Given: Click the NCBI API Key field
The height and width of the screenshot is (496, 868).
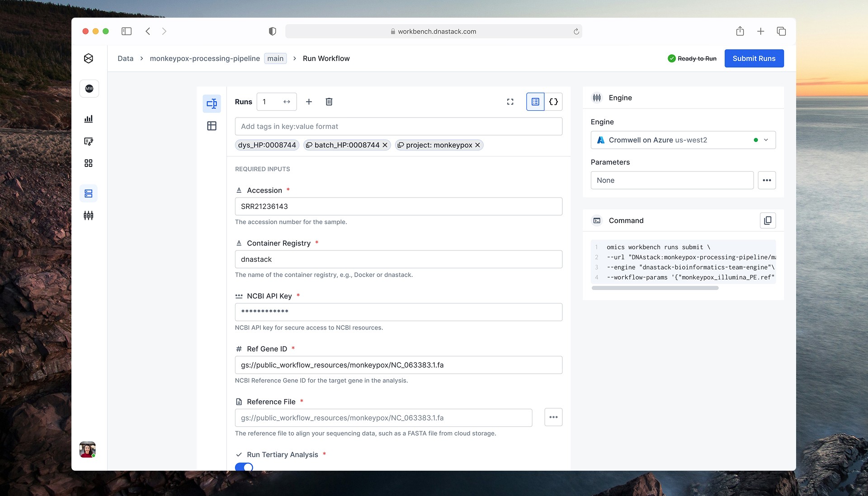Looking at the screenshot, I should (x=399, y=312).
